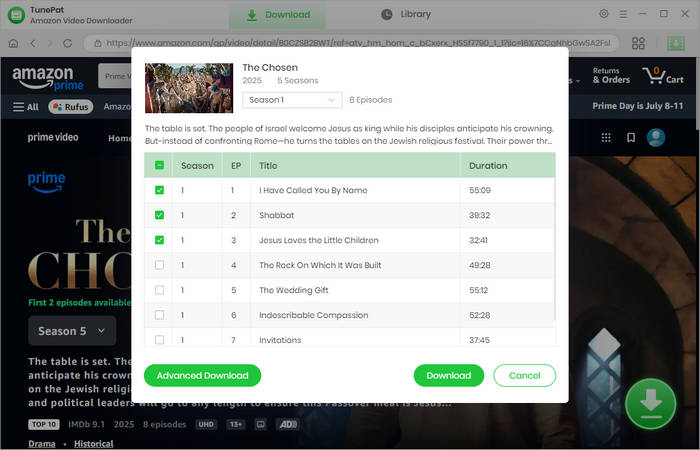Image resolution: width=700 pixels, height=450 pixels.
Task: Open the Amazon shopping cart
Action: click(660, 75)
